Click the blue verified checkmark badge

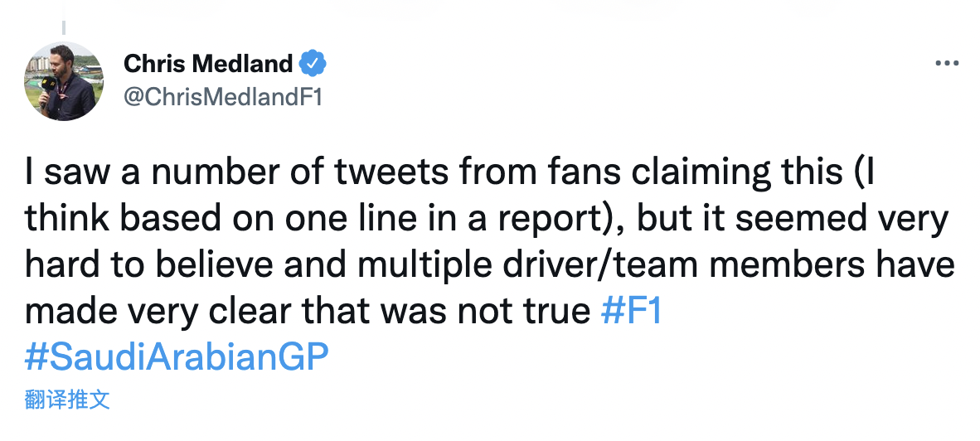point(313,63)
